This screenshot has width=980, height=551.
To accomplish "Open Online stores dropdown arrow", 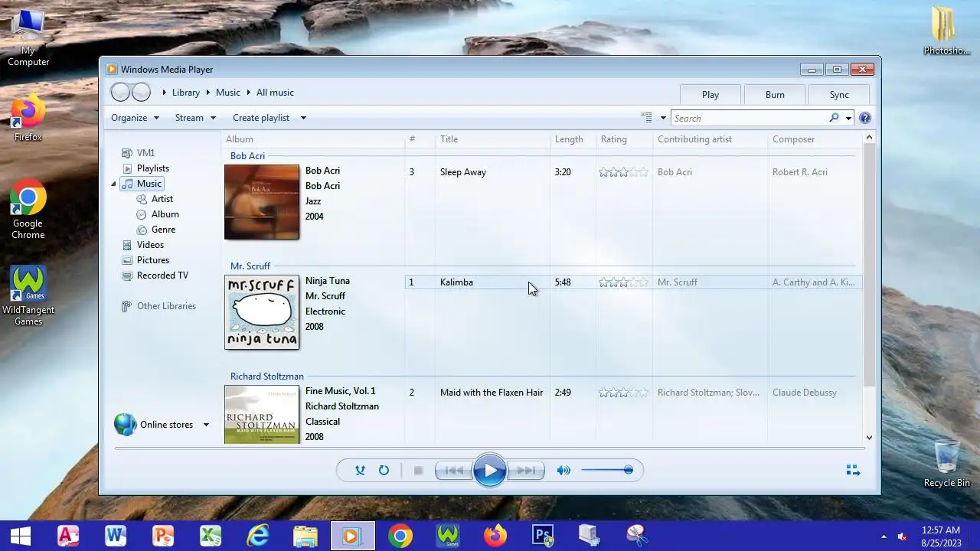I will pyautogui.click(x=206, y=425).
